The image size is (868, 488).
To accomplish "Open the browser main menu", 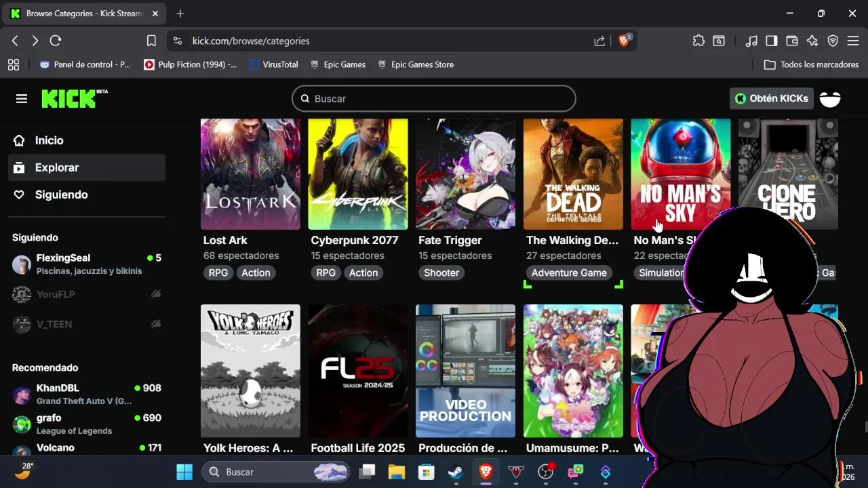I will click(x=853, y=41).
